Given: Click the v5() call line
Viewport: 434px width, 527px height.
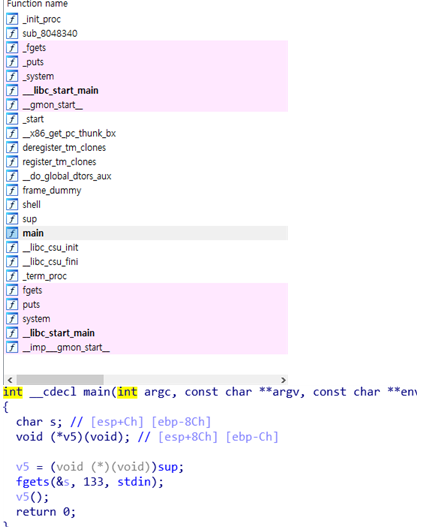Looking at the screenshot, I should pyautogui.click(x=32, y=497).
